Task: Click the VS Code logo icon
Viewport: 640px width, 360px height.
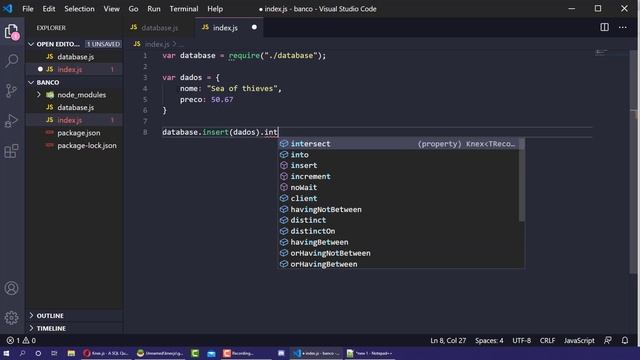Action: click(8, 9)
